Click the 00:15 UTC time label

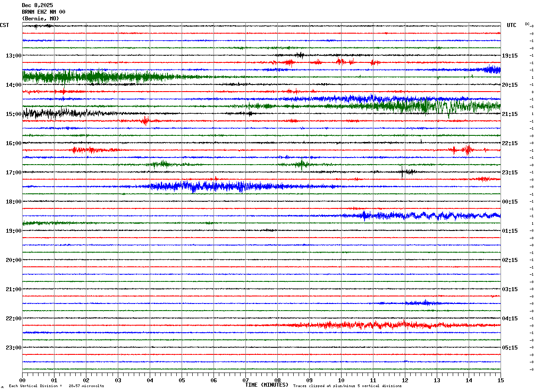[510, 202]
